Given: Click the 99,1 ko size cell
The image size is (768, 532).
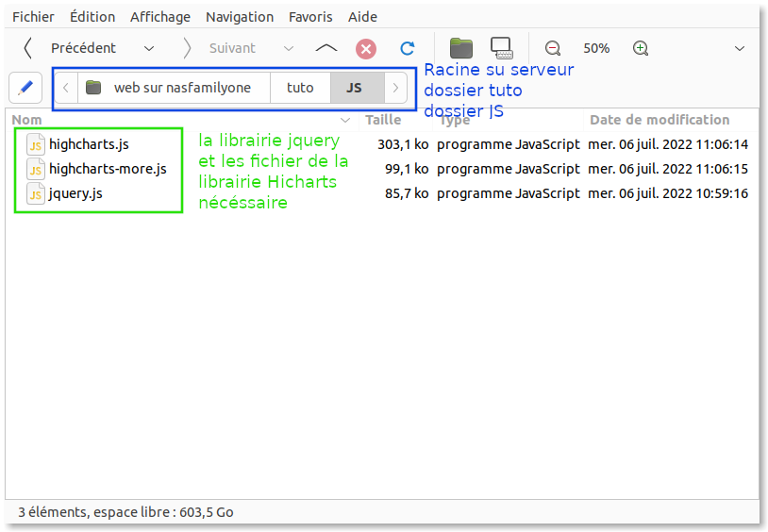Looking at the screenshot, I should point(407,169).
